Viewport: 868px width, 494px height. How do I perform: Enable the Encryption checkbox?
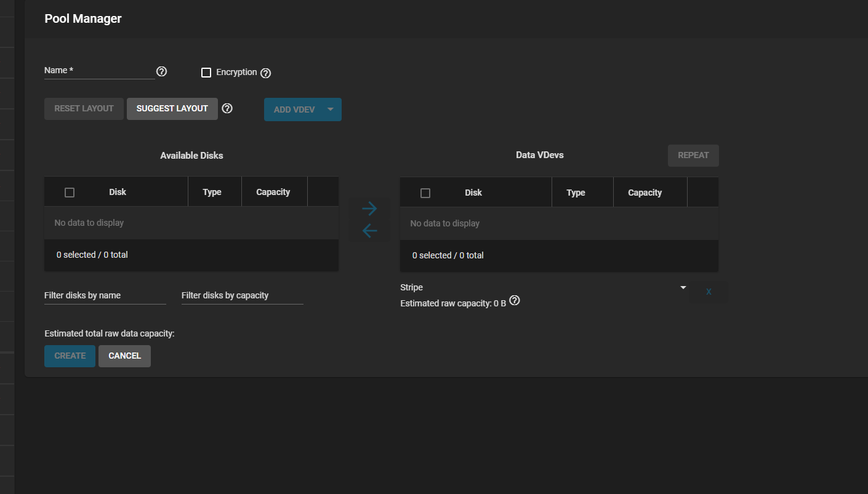click(x=206, y=73)
